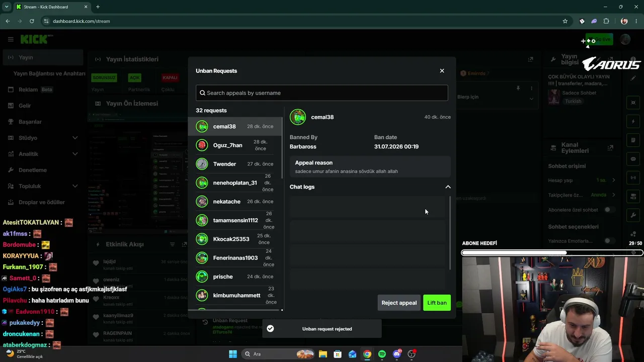This screenshot has width=644, height=362.
Task: Reload the dashboard page
Action: pos(32,21)
